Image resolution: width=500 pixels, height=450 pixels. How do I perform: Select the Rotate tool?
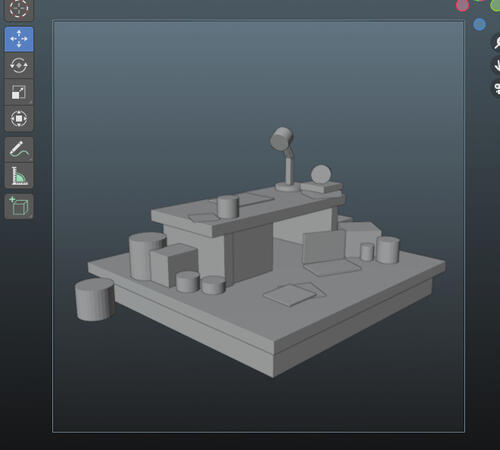click(x=19, y=66)
